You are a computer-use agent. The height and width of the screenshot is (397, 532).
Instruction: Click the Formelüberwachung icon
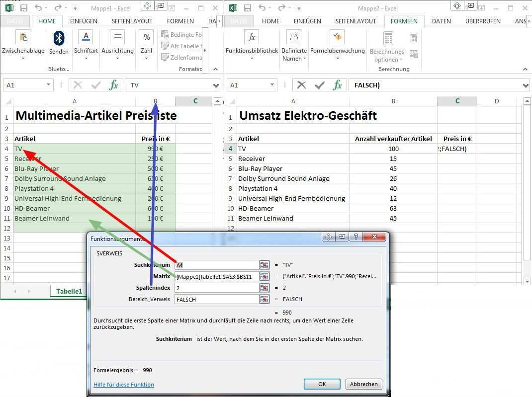(337, 38)
